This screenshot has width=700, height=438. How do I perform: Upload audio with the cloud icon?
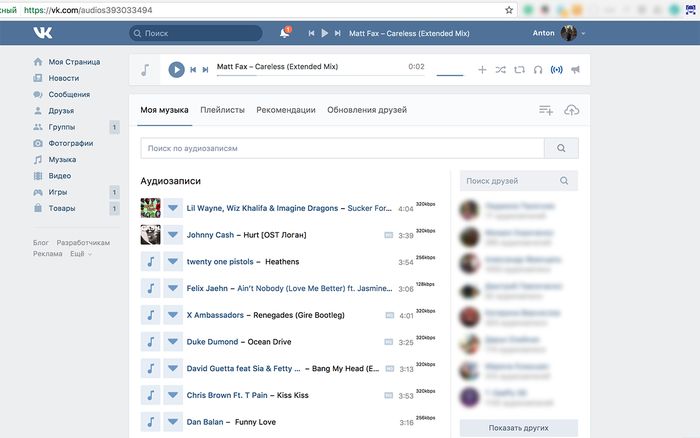(571, 110)
